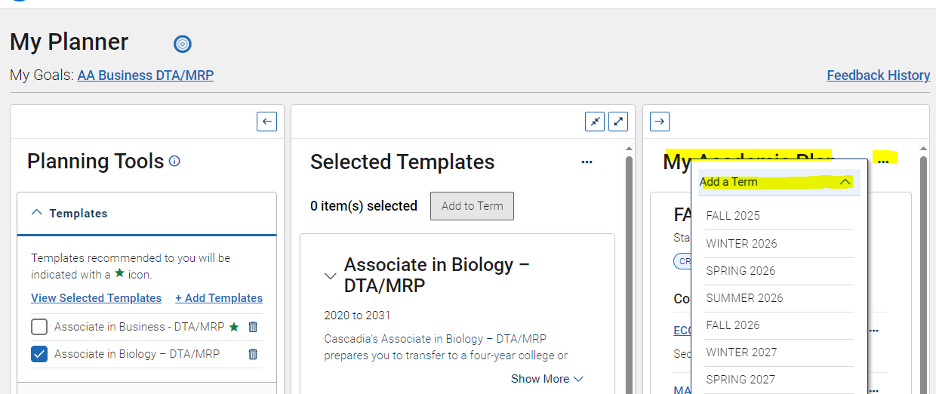Click the 0 item(s) selected text

coord(364,206)
